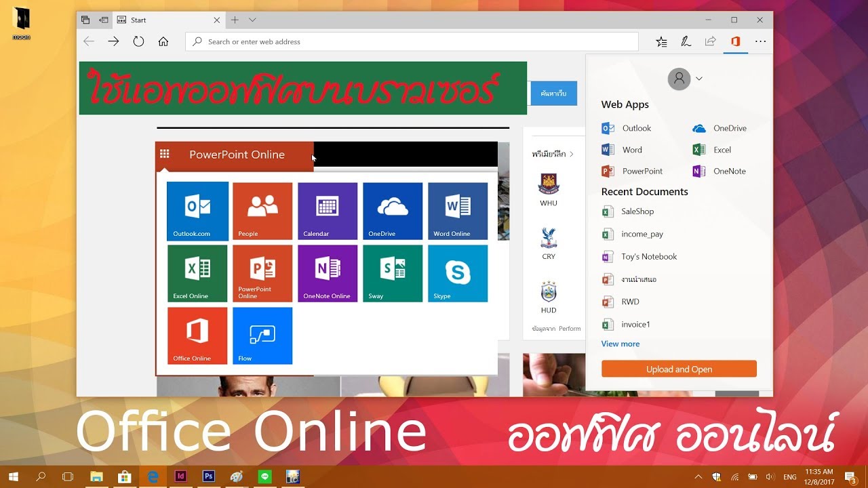Open the Favorites hub star icon
The height and width of the screenshot is (488, 868).
click(661, 41)
